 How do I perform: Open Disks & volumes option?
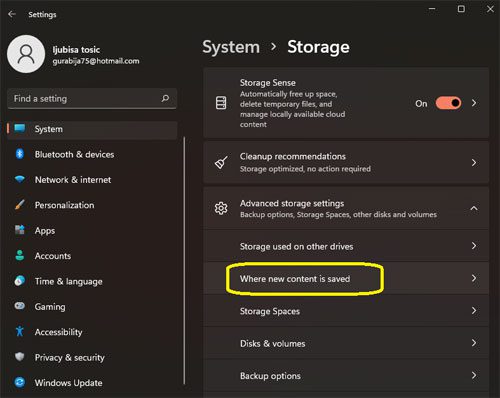click(346, 343)
